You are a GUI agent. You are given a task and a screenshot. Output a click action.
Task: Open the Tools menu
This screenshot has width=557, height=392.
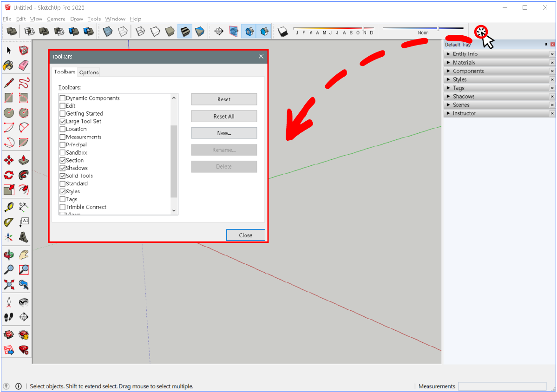[x=94, y=19]
